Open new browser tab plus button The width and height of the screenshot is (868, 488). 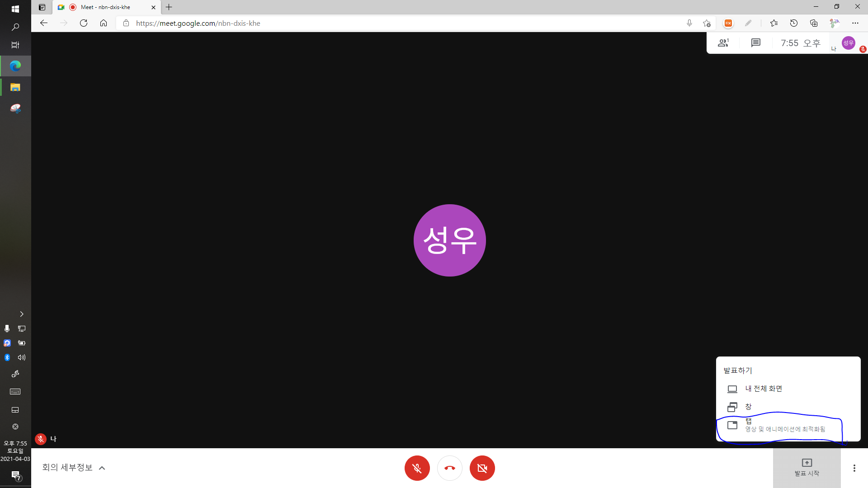pyautogui.click(x=169, y=7)
